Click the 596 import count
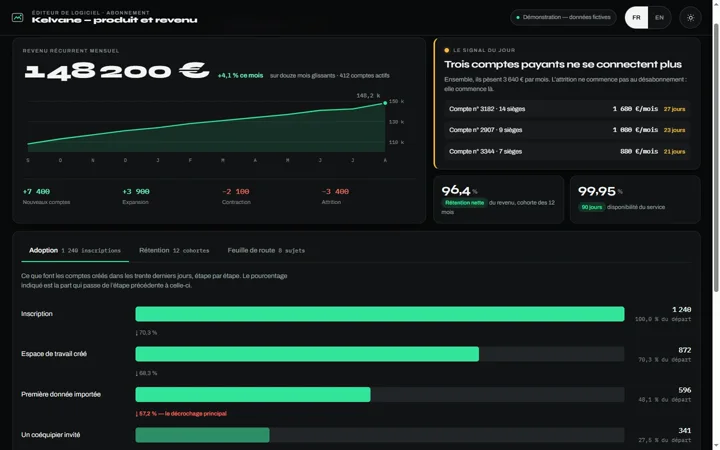Screen dimensions: 720x450 (685, 390)
